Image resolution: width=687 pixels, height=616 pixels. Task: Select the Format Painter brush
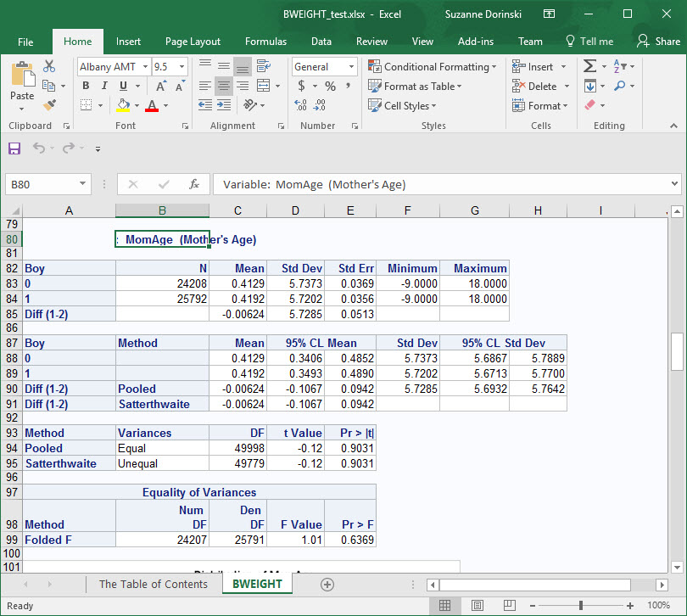point(49,105)
